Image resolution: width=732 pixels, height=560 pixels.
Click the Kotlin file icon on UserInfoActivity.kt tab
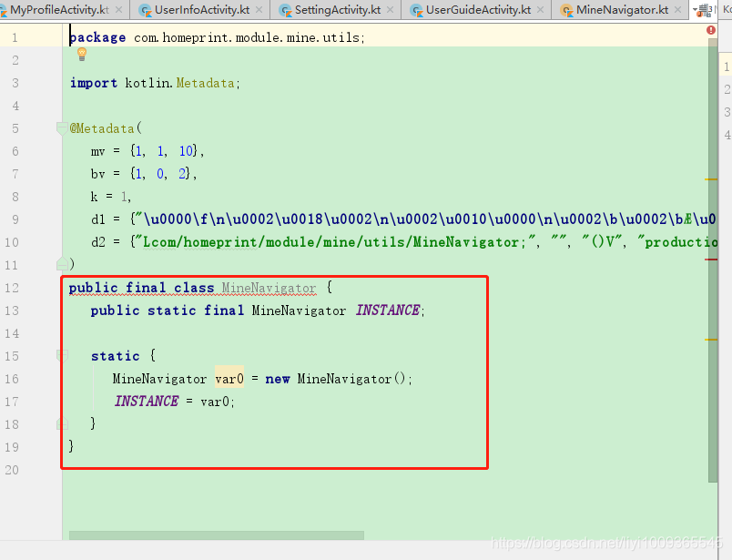146,10
